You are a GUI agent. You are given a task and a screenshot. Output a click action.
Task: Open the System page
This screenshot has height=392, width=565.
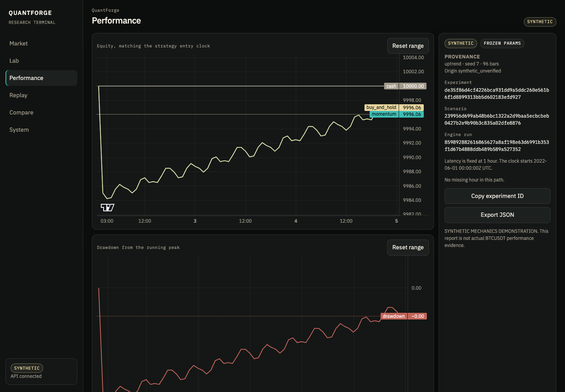pyautogui.click(x=41, y=130)
